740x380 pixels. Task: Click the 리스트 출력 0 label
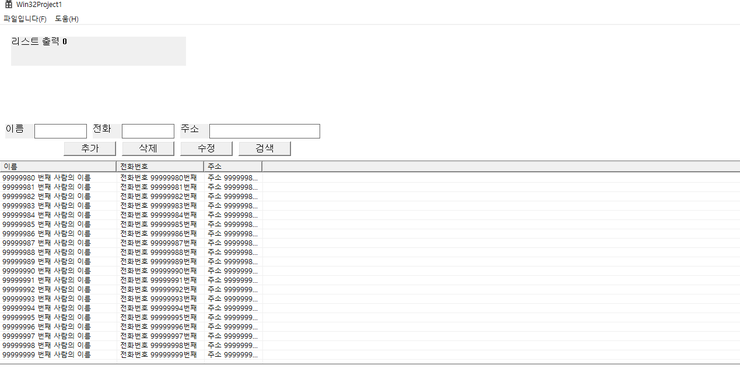pyautogui.click(x=39, y=42)
